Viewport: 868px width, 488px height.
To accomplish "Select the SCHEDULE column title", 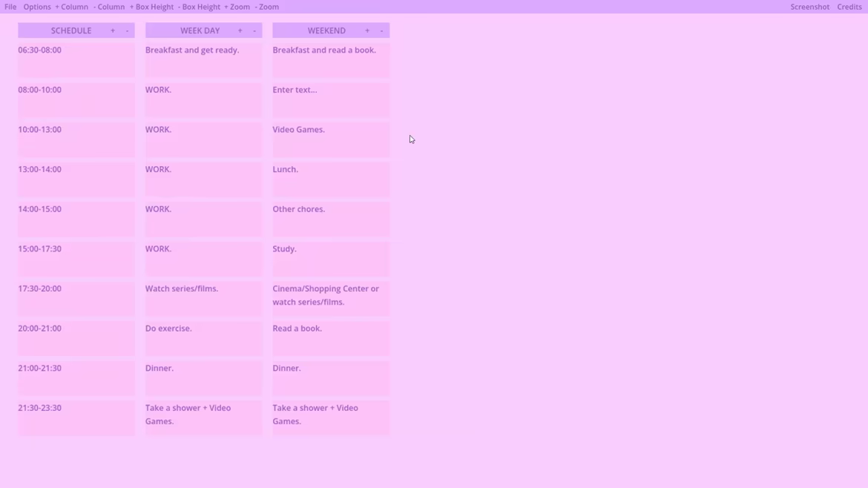I will coord(71,30).
